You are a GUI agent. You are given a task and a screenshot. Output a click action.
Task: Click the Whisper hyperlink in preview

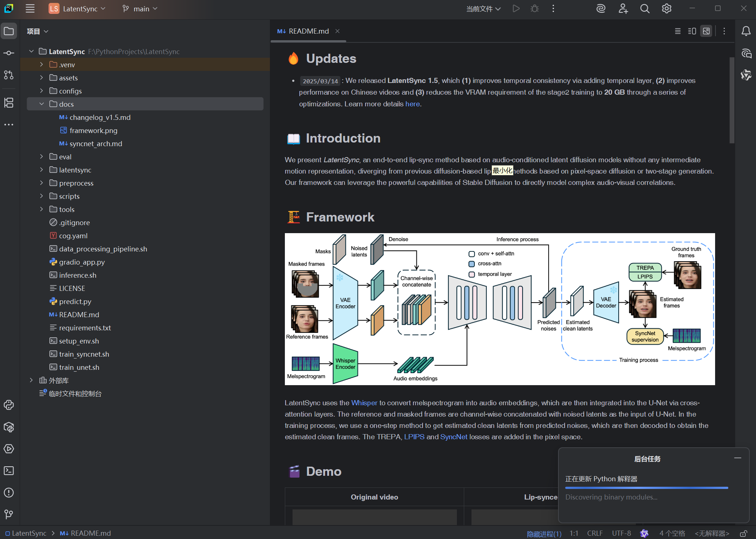click(364, 403)
